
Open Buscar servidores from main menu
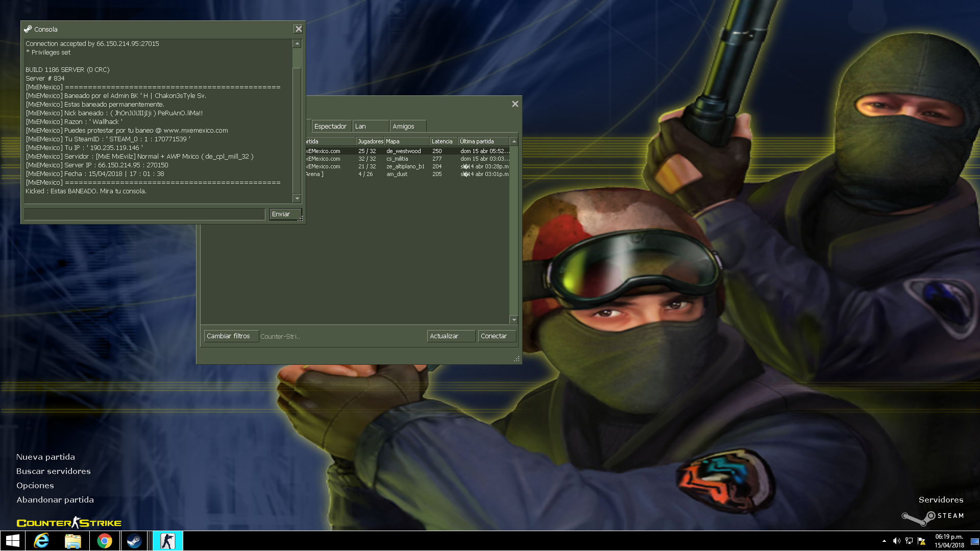53,471
